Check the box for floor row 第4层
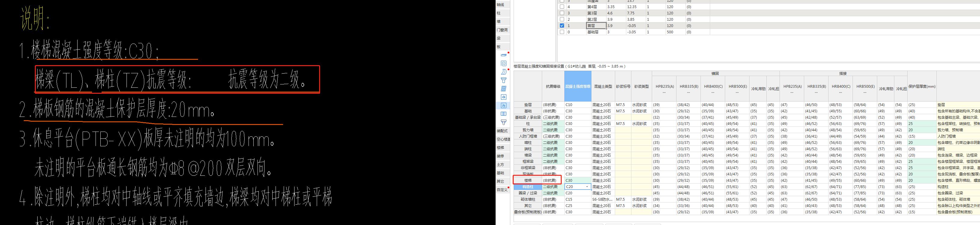This screenshot has height=225, width=980. (x=562, y=7)
